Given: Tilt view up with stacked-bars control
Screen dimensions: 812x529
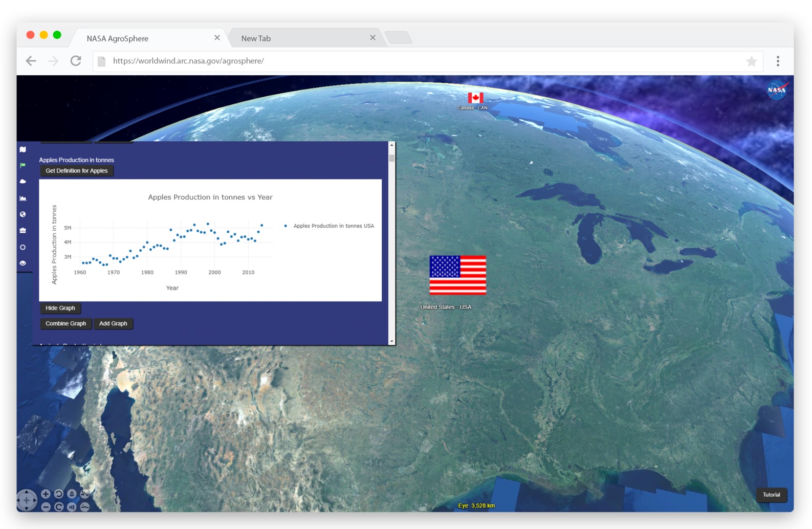Looking at the screenshot, I should [x=72, y=494].
